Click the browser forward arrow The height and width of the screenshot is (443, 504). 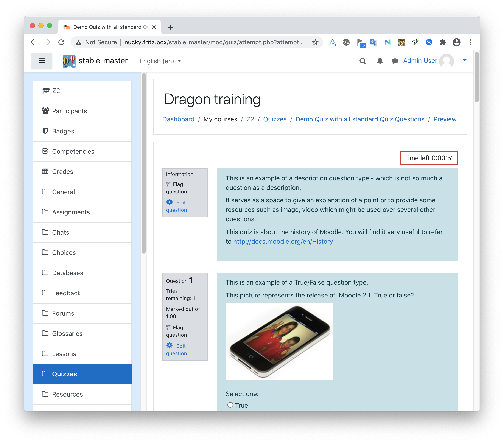(47, 42)
